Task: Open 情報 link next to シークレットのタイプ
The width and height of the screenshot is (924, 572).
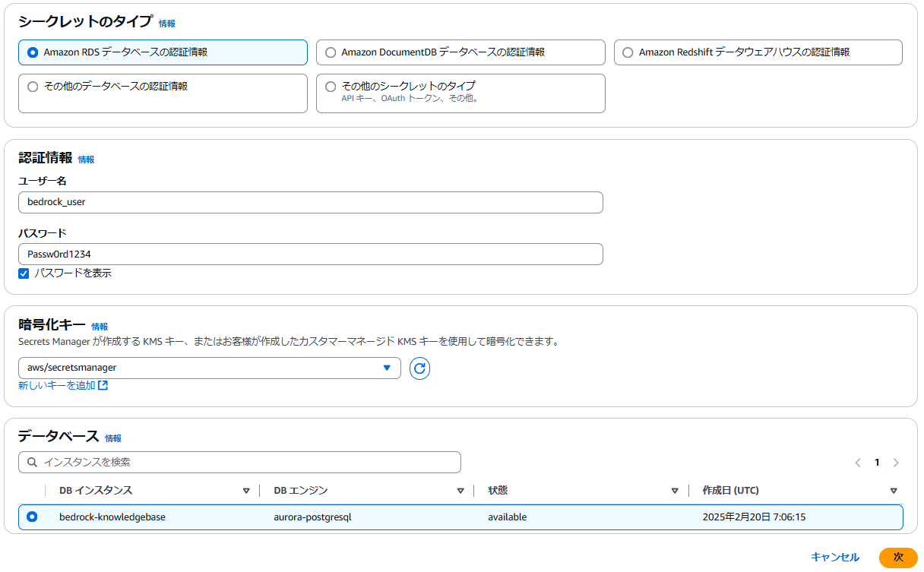Action: click(x=166, y=24)
